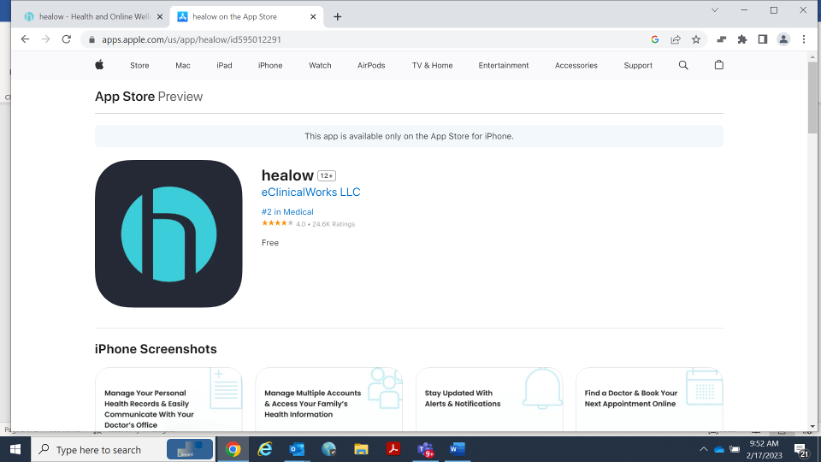Open TV & Home in Apple navigation

point(432,66)
